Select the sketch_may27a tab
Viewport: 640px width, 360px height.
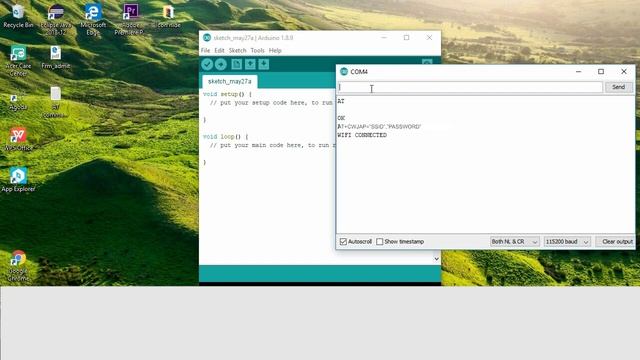(230, 81)
